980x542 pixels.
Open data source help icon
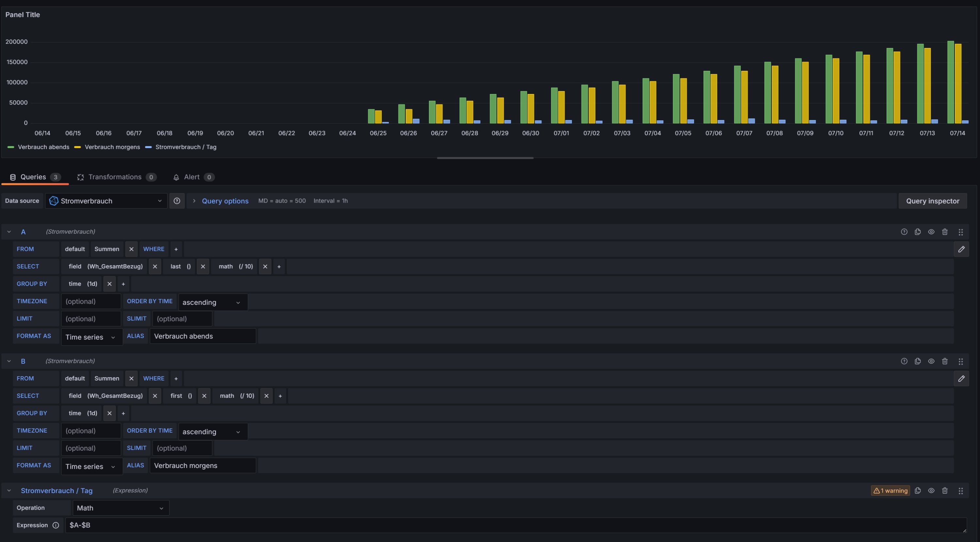(177, 201)
